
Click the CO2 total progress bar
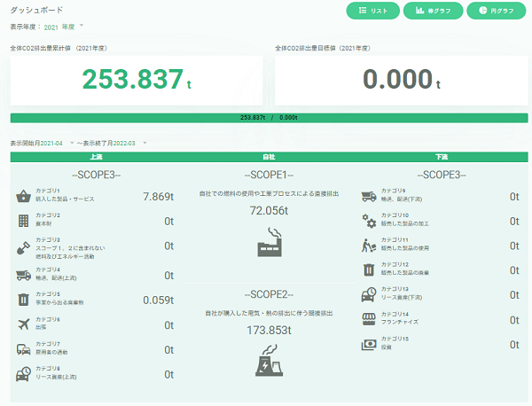pos(269,118)
